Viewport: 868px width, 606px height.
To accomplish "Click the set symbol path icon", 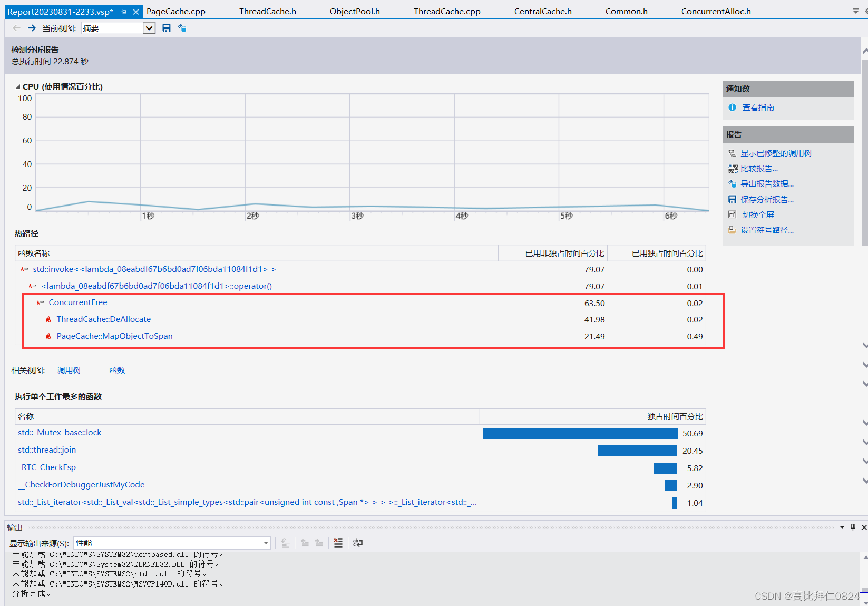I will (x=732, y=230).
